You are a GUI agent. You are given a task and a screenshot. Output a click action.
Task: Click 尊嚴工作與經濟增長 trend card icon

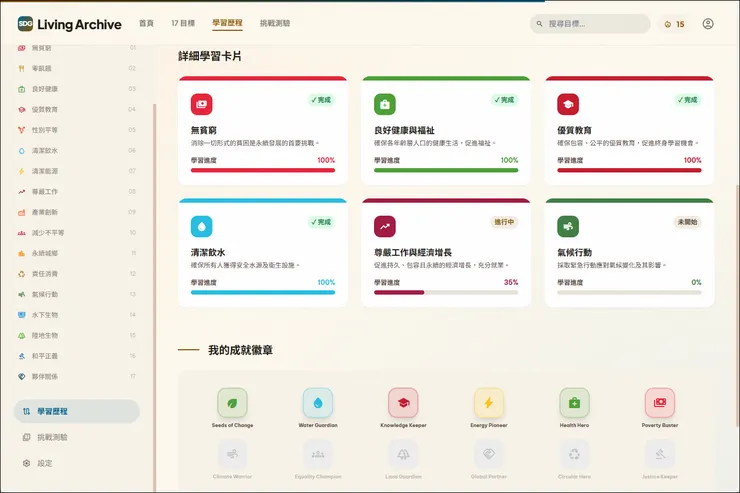coord(385,226)
